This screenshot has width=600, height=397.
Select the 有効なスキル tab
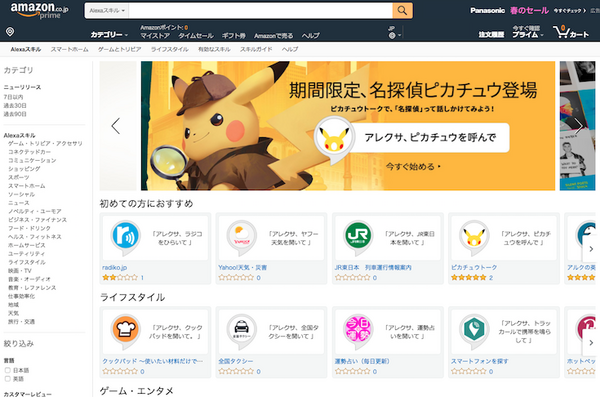pyautogui.click(x=214, y=49)
